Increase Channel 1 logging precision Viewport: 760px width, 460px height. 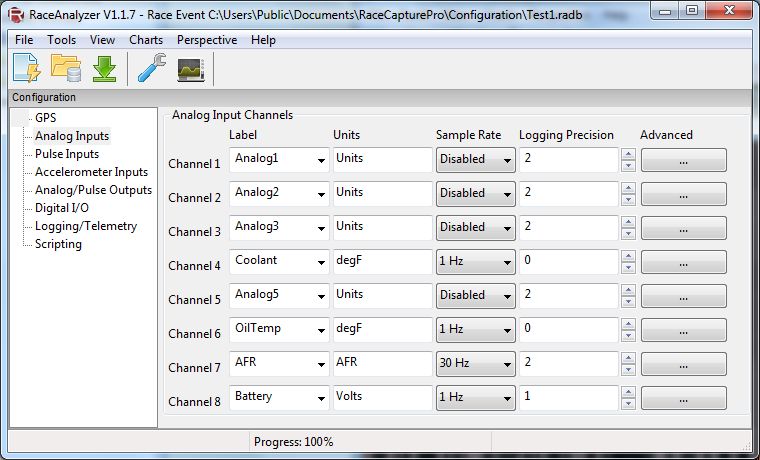coord(628,154)
